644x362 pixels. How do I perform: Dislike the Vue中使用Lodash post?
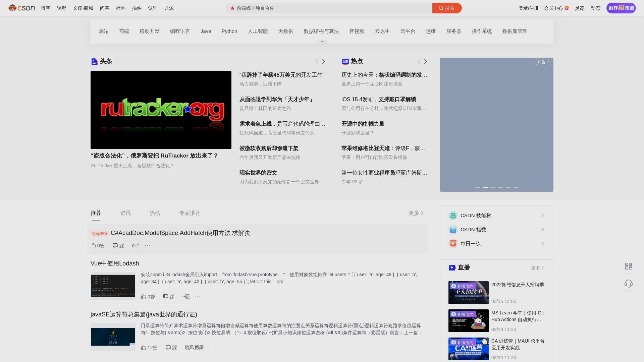[169, 297]
